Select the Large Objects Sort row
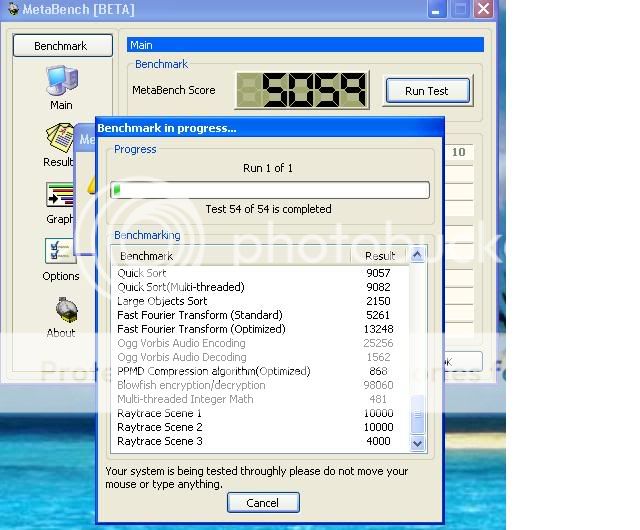640x530 pixels. click(x=162, y=301)
